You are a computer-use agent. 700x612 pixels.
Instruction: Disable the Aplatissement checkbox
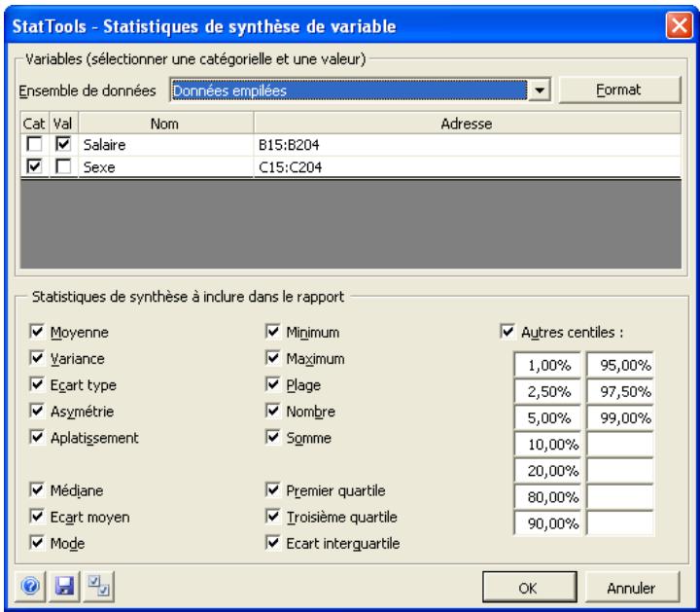(x=37, y=437)
